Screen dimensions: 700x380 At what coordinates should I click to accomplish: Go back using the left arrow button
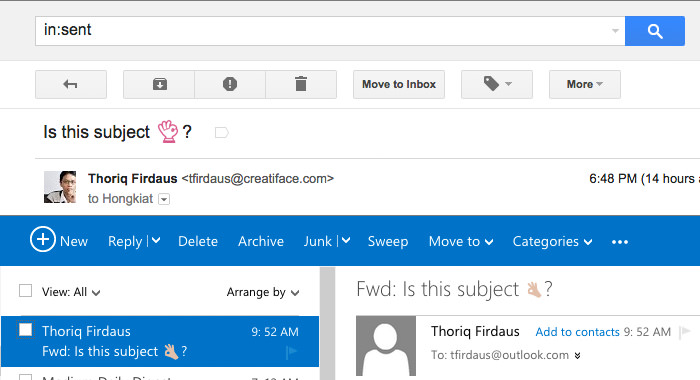pyautogui.click(x=71, y=84)
